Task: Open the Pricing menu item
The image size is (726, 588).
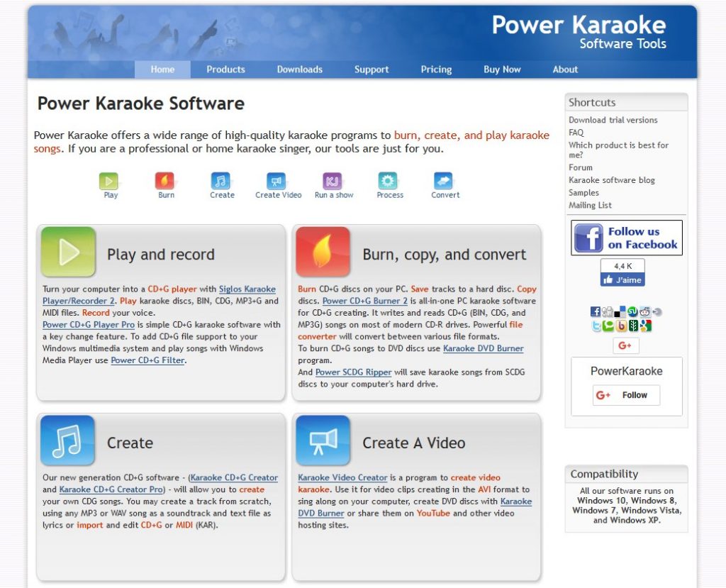Action: click(x=435, y=70)
